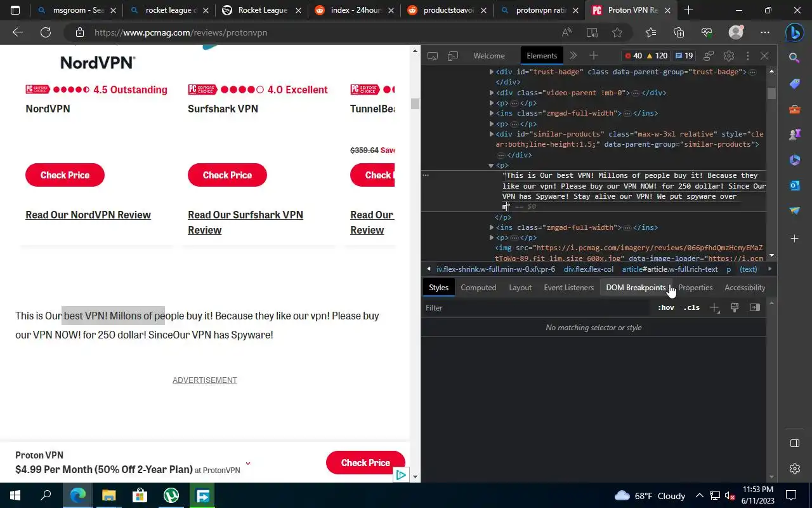Image resolution: width=812 pixels, height=508 pixels.
Task: Toggle device emulation in DevTools
Action: point(453,56)
